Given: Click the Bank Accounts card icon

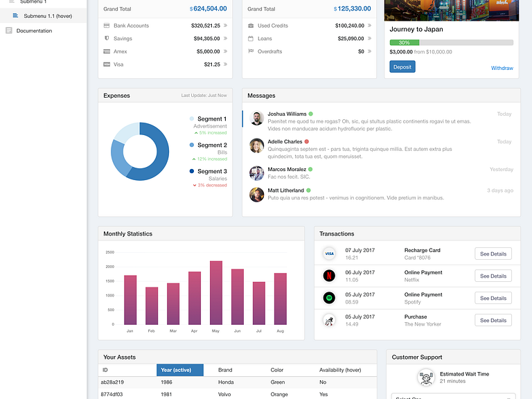Looking at the screenshot, I should pyautogui.click(x=107, y=26).
